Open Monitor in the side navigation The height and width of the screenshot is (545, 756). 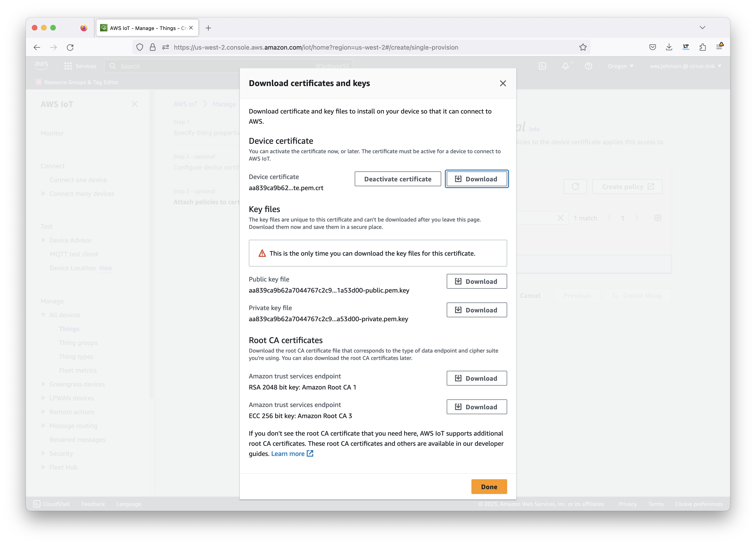52,133
